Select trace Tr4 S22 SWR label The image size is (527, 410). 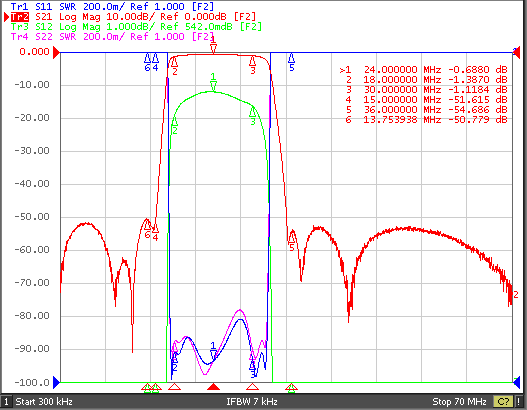pyautogui.click(x=112, y=36)
